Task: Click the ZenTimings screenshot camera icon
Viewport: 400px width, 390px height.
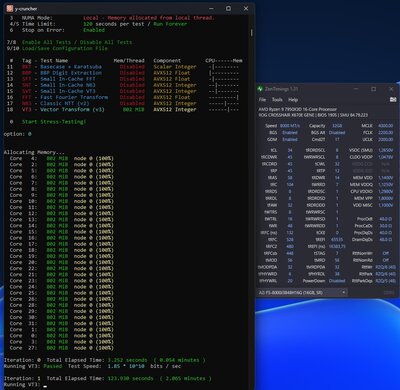Action: coord(393,99)
